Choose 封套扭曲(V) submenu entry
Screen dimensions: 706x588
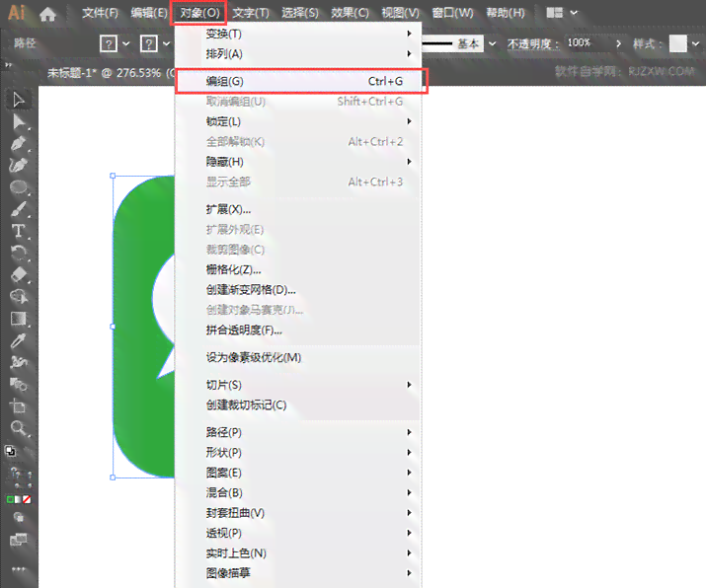298,513
